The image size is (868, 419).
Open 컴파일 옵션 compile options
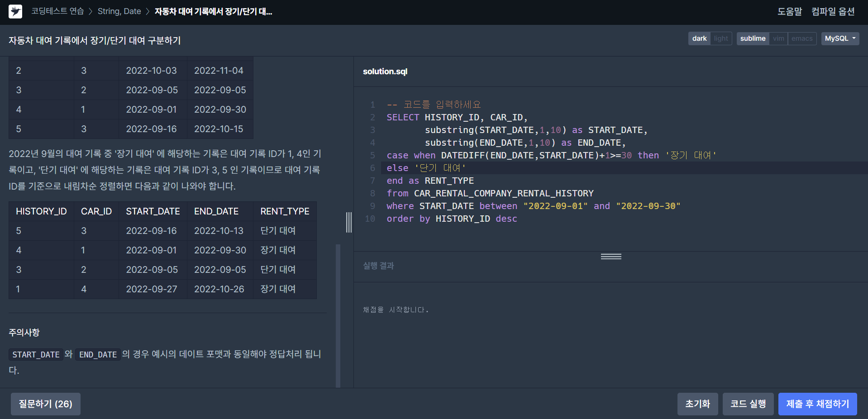coord(833,12)
